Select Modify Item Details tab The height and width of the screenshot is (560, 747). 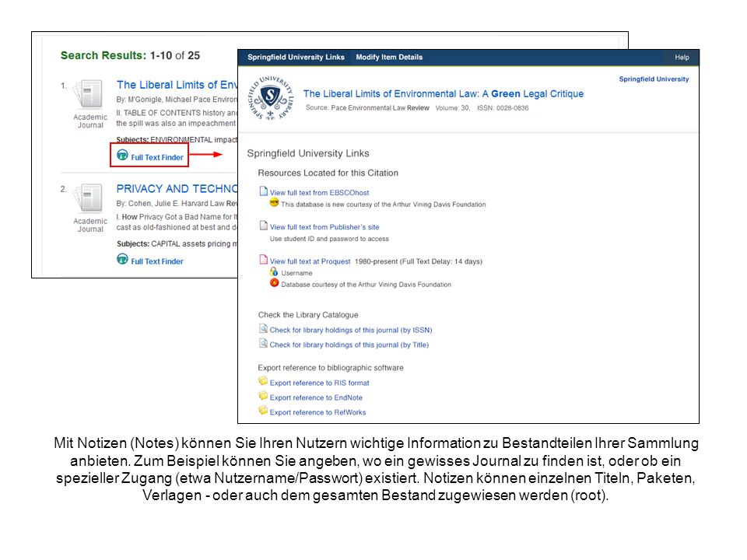(389, 57)
